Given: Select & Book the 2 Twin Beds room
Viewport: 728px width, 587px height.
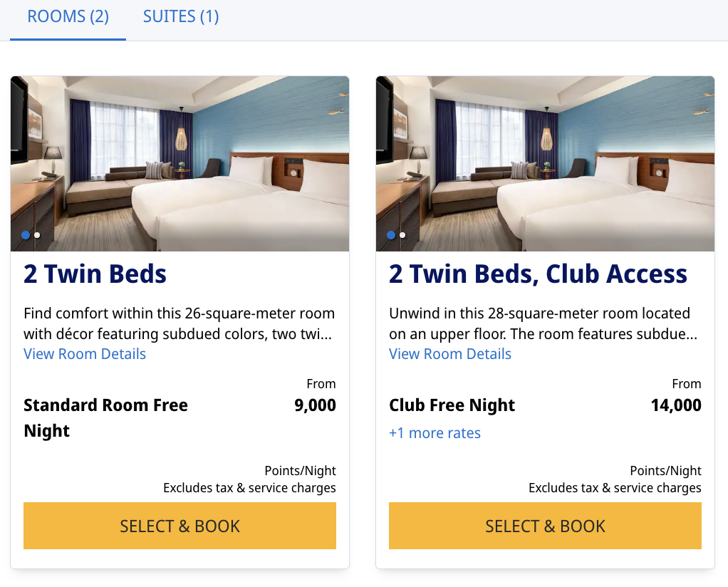Looking at the screenshot, I should (180, 526).
